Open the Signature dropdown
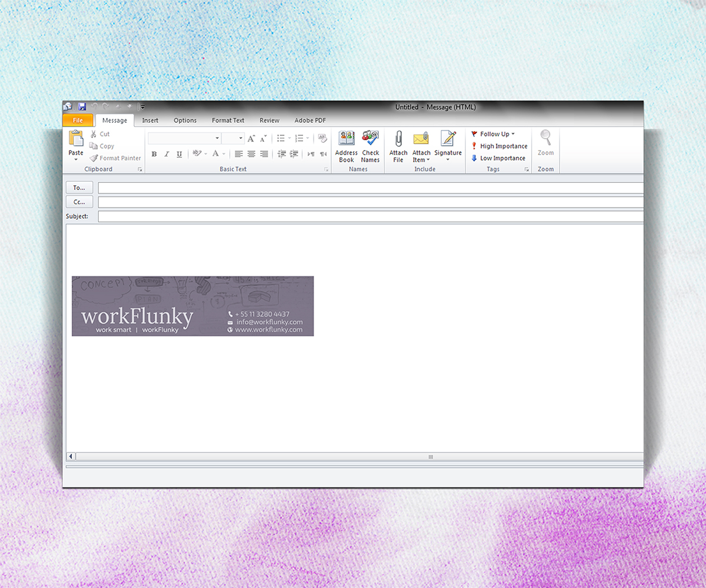The width and height of the screenshot is (706, 588). coord(448,146)
